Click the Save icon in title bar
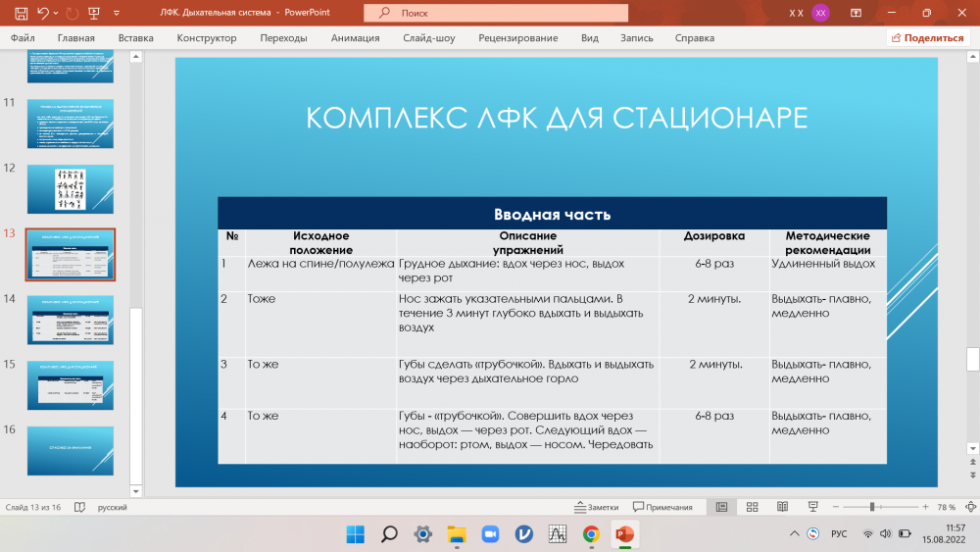 point(21,13)
